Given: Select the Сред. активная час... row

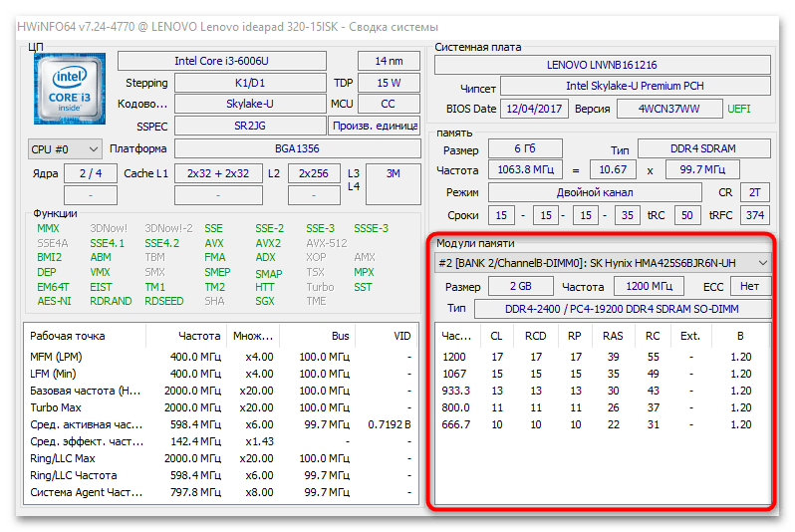Looking at the screenshot, I should [221, 424].
